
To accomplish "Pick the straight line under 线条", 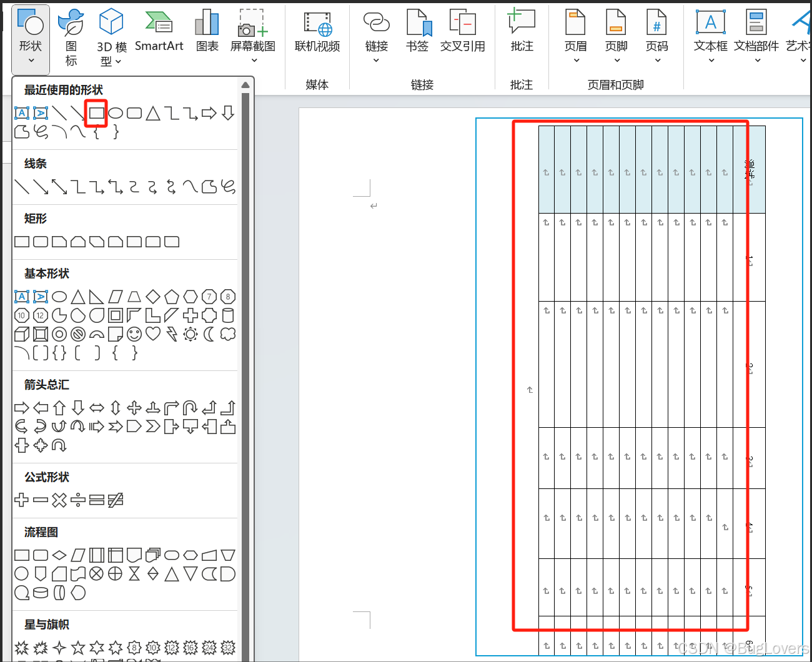I will pos(22,186).
